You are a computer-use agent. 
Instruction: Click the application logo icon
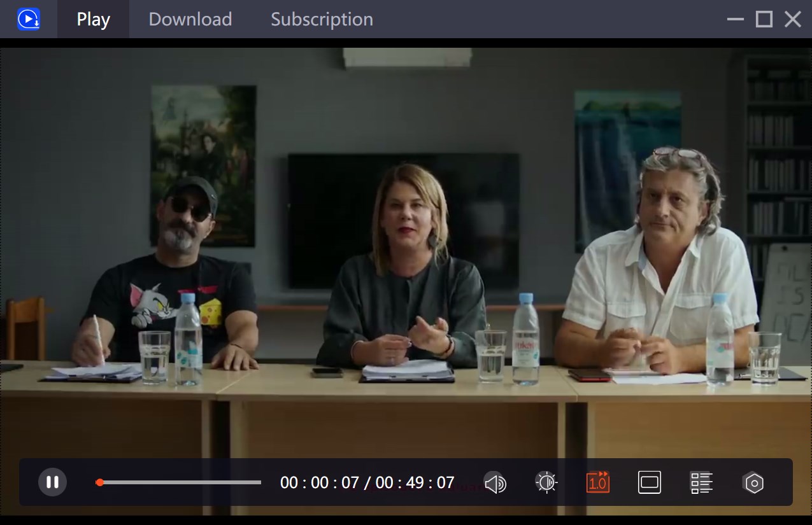click(x=29, y=18)
